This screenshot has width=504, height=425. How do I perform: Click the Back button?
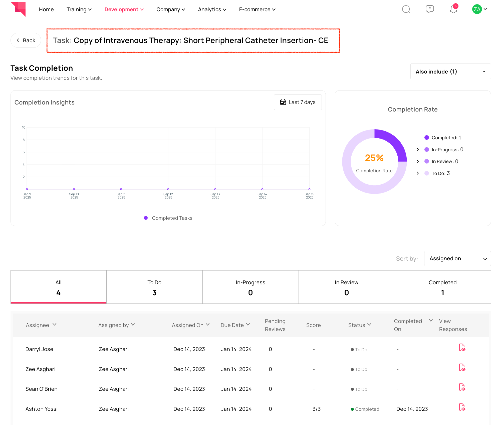[26, 40]
